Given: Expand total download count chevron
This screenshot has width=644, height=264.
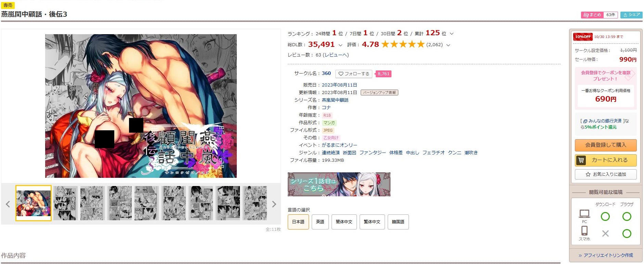Looking at the screenshot, I should click(340, 45).
